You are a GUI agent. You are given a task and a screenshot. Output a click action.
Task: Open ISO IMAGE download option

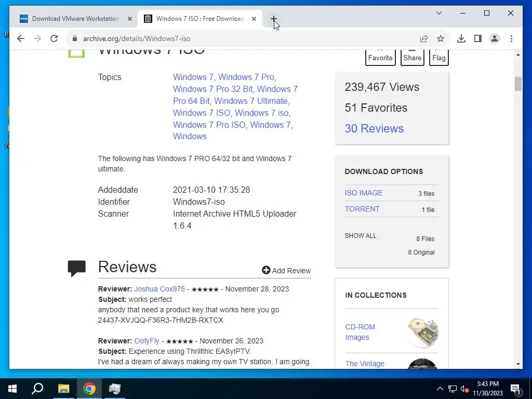tap(363, 193)
